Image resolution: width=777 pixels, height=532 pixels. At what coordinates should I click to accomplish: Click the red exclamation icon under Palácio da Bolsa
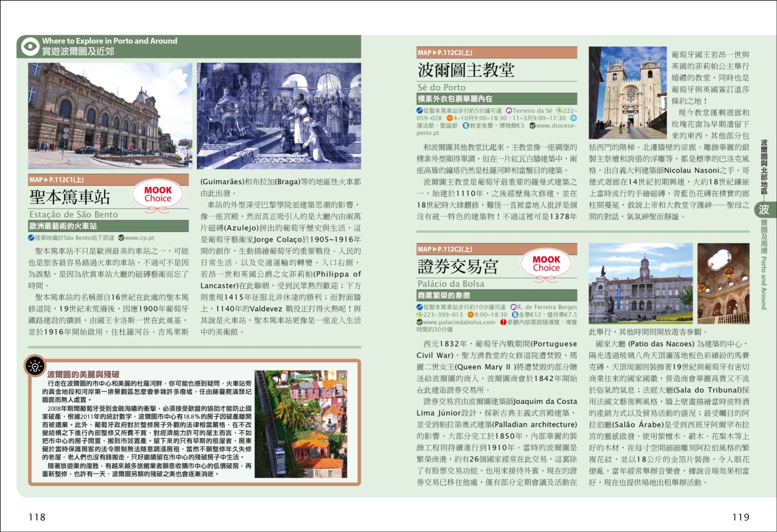pyautogui.click(x=503, y=322)
